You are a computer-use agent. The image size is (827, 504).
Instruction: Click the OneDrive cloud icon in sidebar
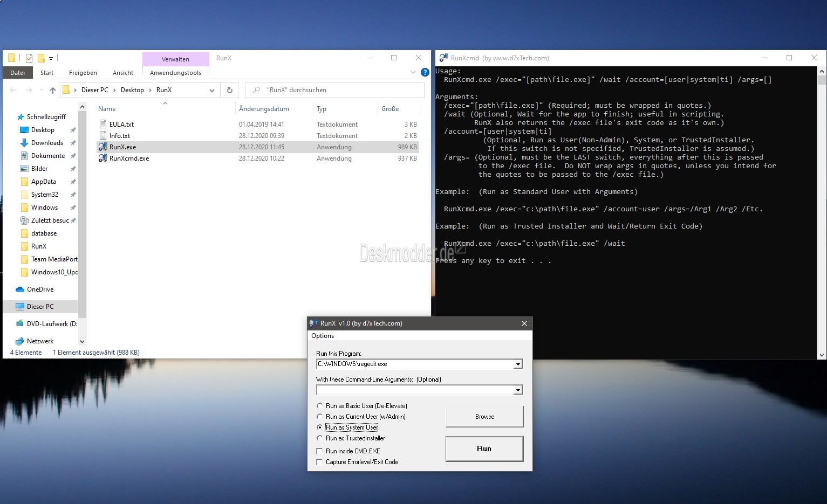(20, 289)
